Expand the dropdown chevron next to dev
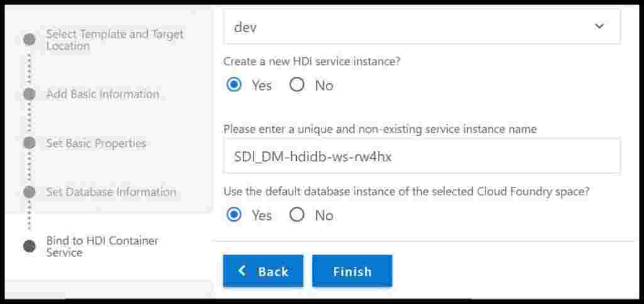Screen dimensions: 644x304 [x=599, y=26]
